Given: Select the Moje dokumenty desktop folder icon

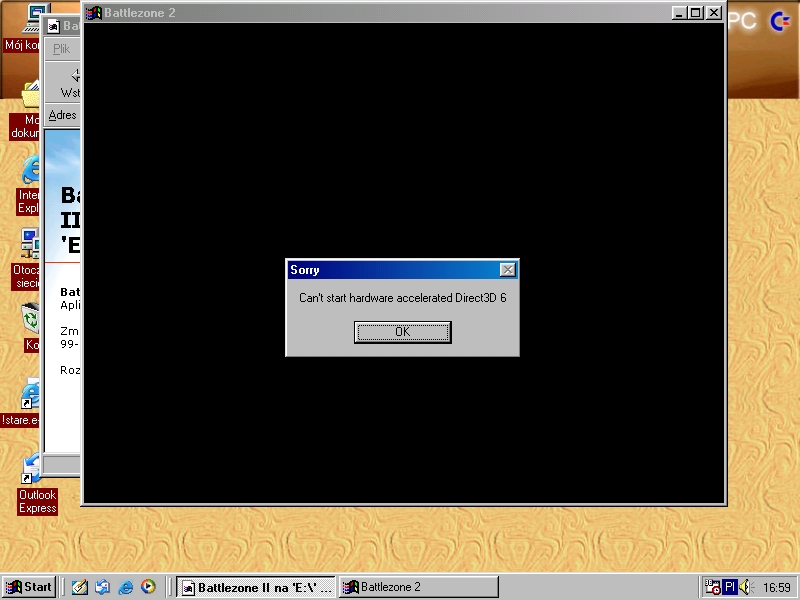Looking at the screenshot, I should tap(24, 110).
